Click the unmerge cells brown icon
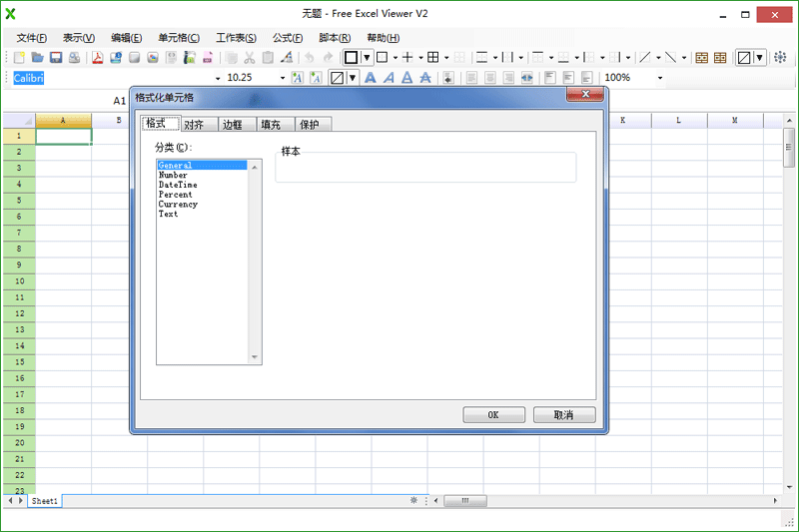Image resolution: width=799 pixels, height=532 pixels. (x=720, y=58)
